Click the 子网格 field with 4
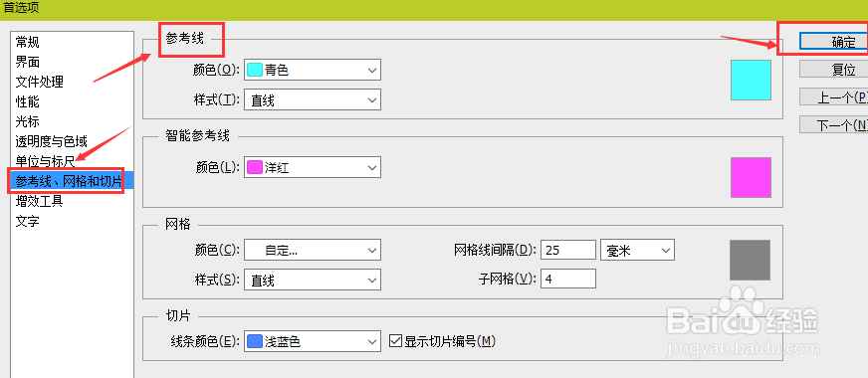The image size is (868, 378). [x=568, y=279]
